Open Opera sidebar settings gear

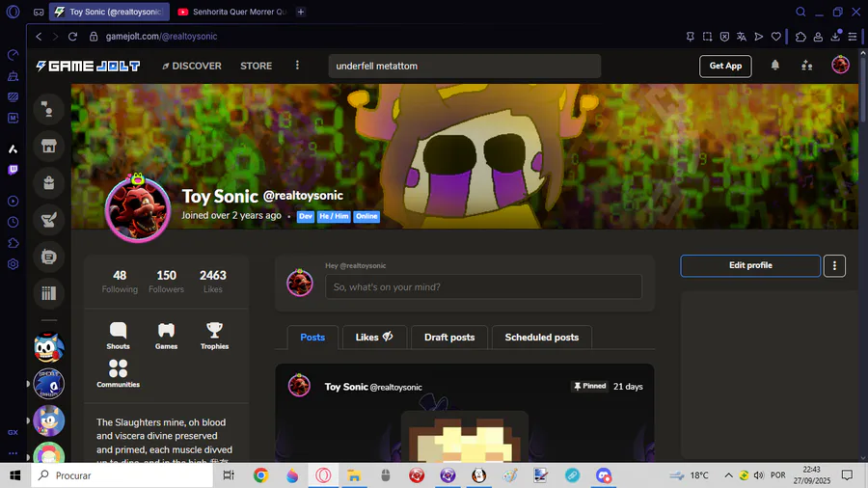[13, 264]
